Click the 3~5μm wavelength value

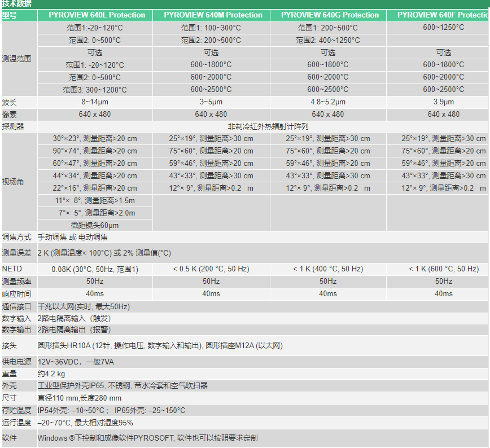pyautogui.click(x=211, y=102)
